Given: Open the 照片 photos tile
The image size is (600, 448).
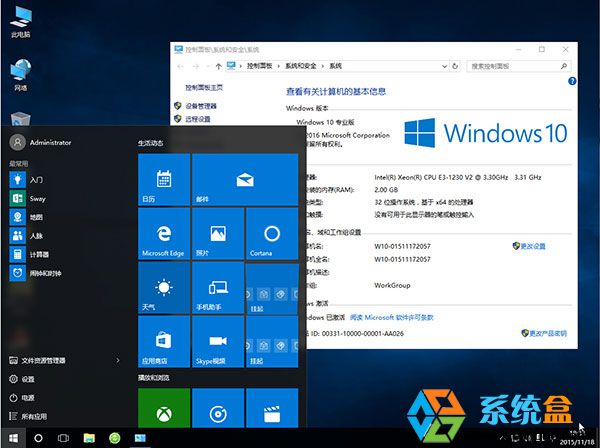Looking at the screenshot, I should (x=218, y=234).
